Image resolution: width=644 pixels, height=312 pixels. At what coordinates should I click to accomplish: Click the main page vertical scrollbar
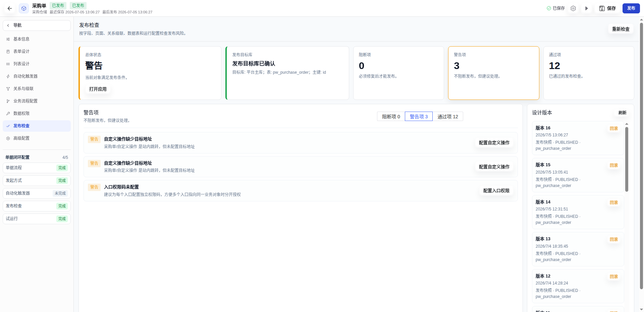tap(641, 156)
